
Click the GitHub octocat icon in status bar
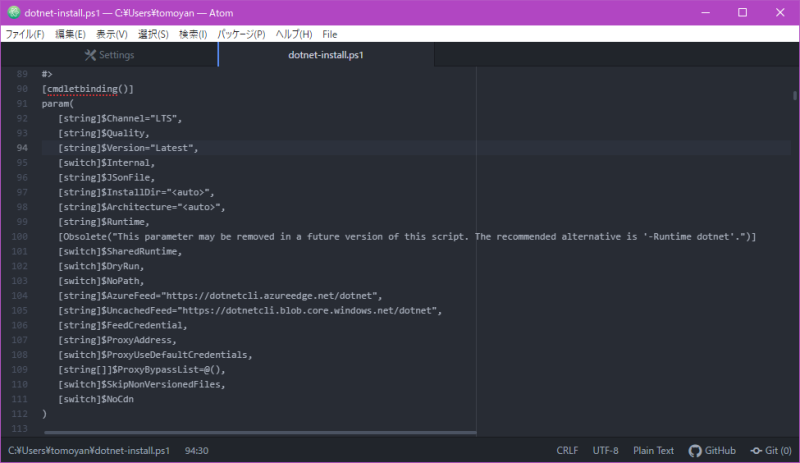695,451
